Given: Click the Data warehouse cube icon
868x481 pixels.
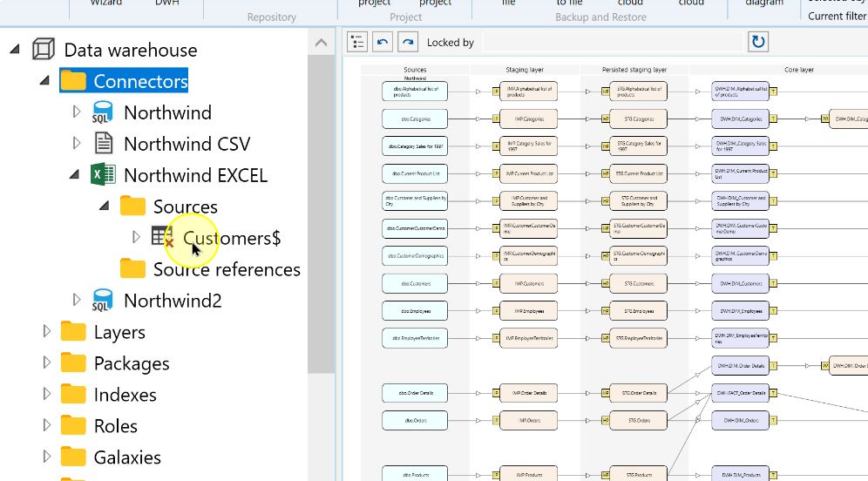Looking at the screenshot, I should point(44,50).
